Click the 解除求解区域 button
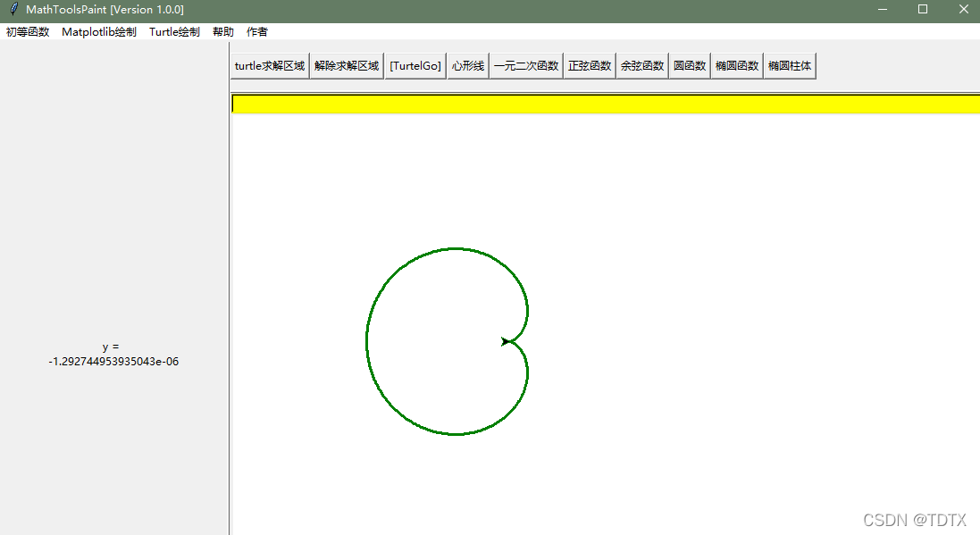 point(347,65)
